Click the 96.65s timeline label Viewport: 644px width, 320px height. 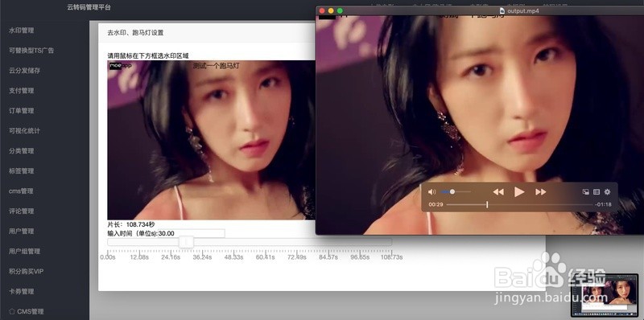(360, 257)
